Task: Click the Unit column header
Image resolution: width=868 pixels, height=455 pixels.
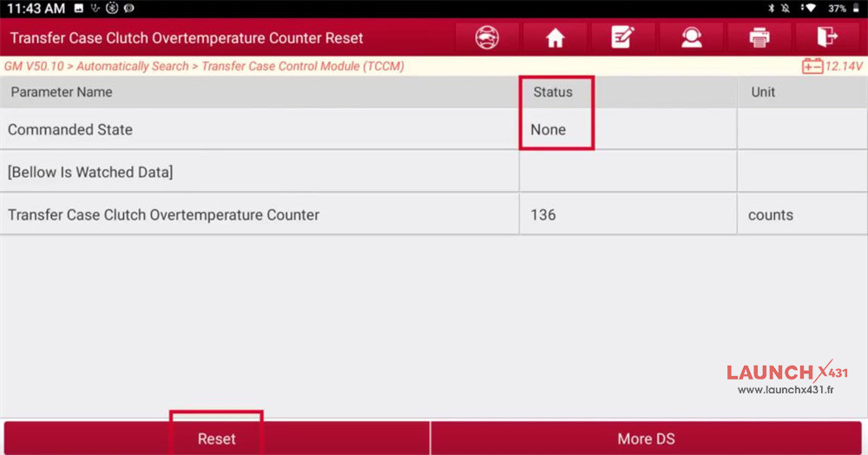Action: pos(763,92)
